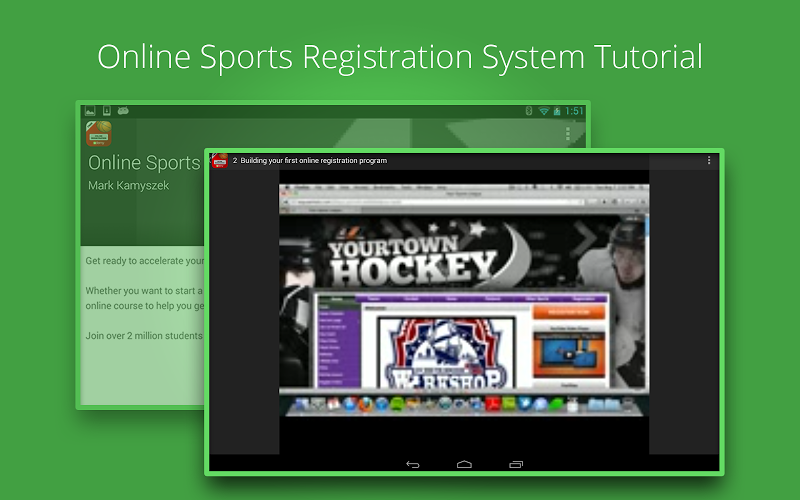800x500 pixels.
Task: Tap the Android back navigation button
Action: [412, 464]
